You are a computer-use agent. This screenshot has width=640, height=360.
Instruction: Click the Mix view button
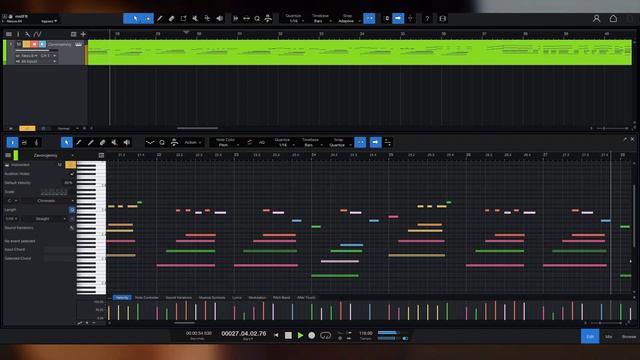coord(609,336)
